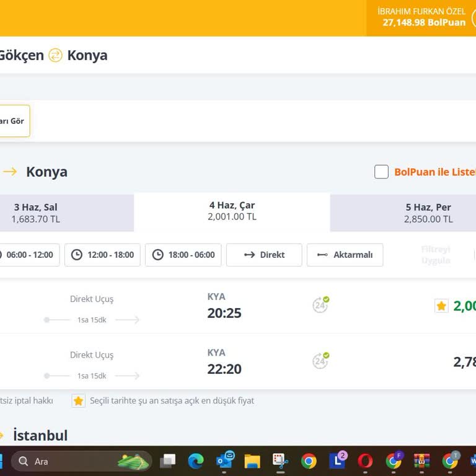
Task: Click the 24-hour cancellation icon on 22:20 flight
Action: pos(321,361)
